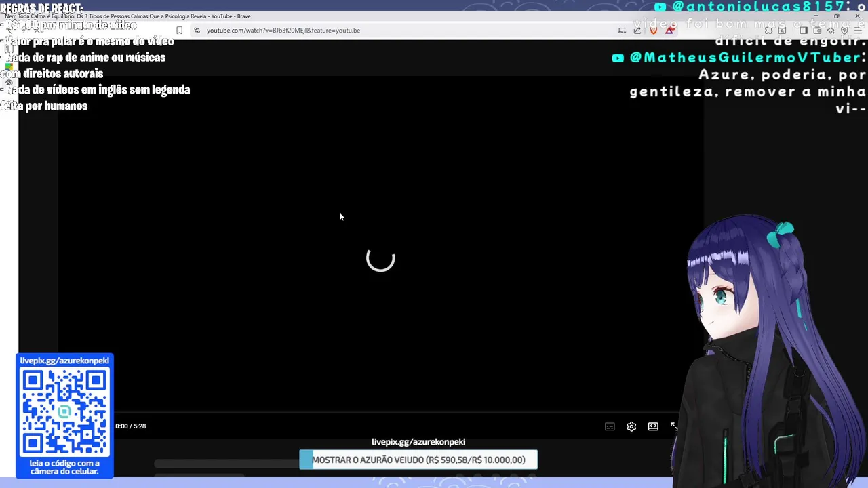Open Brave Leo AI sparkle icon
The image size is (868, 488).
coord(831,30)
